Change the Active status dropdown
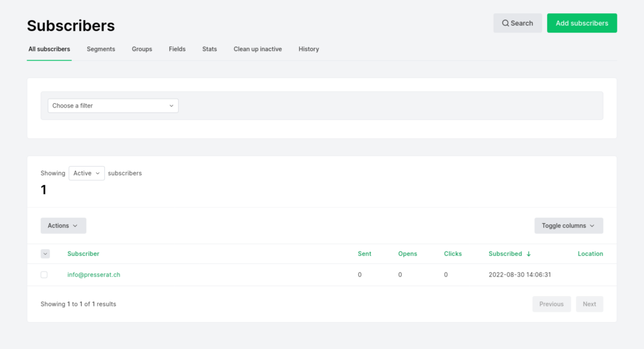This screenshot has height=349, width=644. (x=87, y=173)
